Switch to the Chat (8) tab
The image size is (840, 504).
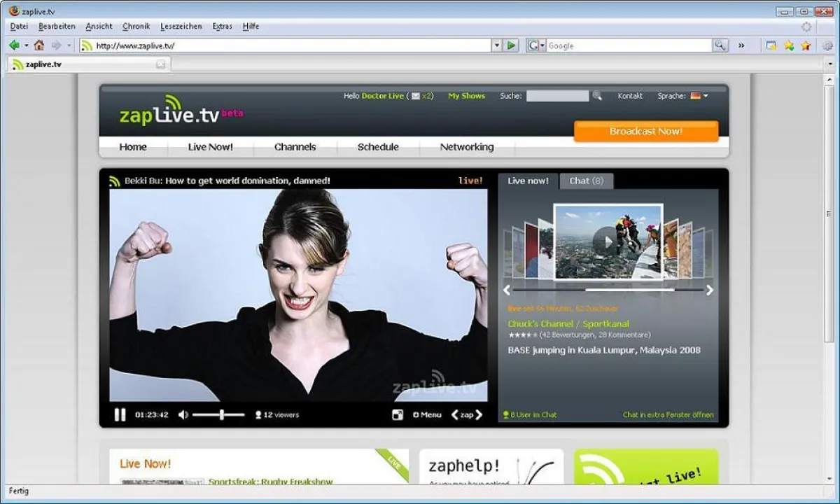click(x=587, y=181)
